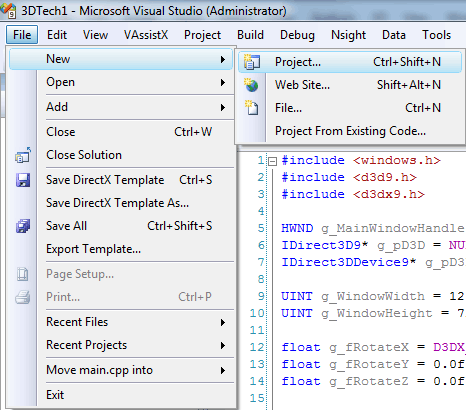This screenshot has height=410, width=466.
Task: Open the Tools menu
Action: (436, 35)
